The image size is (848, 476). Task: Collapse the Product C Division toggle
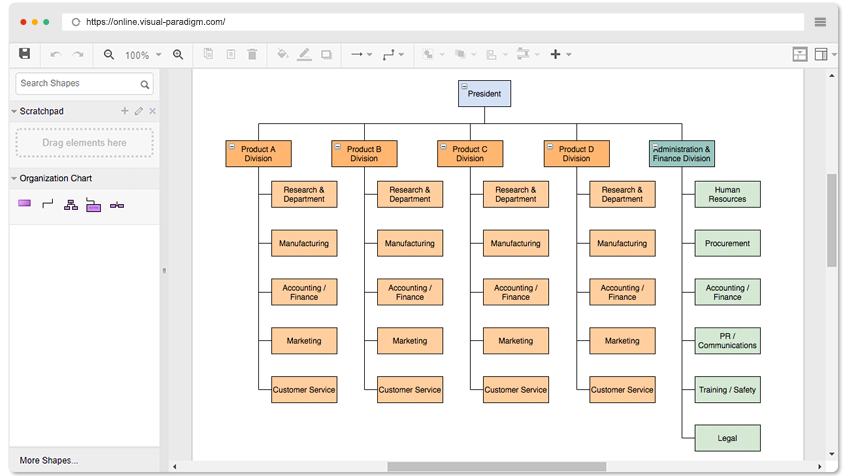click(x=443, y=146)
